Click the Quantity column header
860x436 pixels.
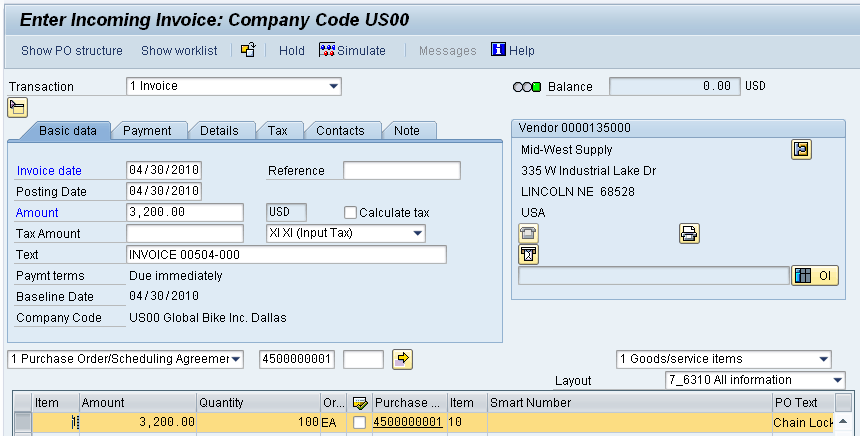pos(258,403)
